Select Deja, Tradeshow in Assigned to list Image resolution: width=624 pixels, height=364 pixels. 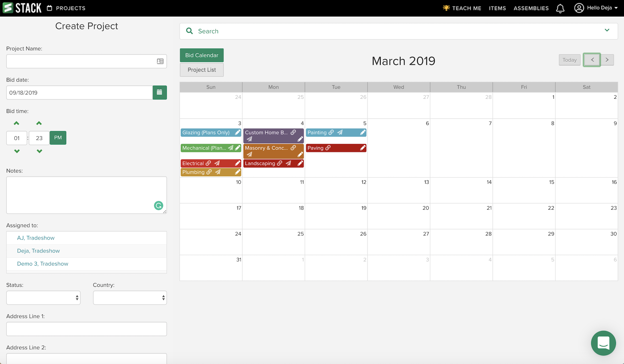pos(38,251)
